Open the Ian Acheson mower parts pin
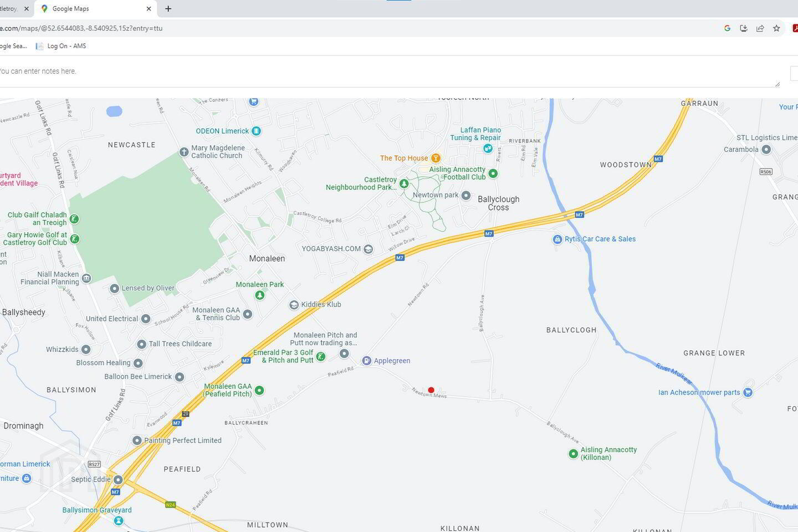The width and height of the screenshot is (798, 532). click(x=748, y=392)
